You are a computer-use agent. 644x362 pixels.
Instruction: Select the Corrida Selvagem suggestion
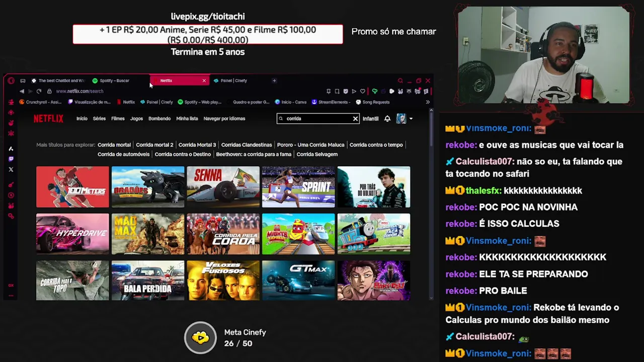pos(317,154)
